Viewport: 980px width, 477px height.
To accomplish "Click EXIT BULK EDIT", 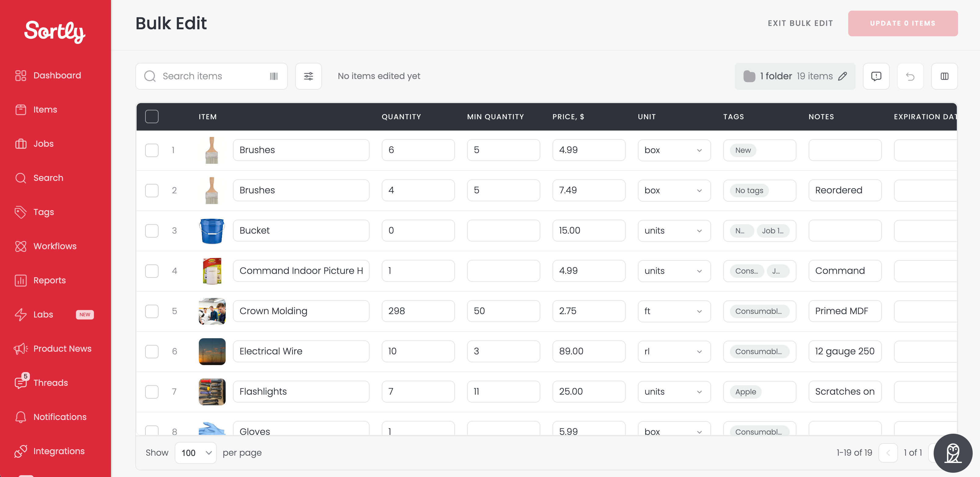I will pyautogui.click(x=800, y=23).
